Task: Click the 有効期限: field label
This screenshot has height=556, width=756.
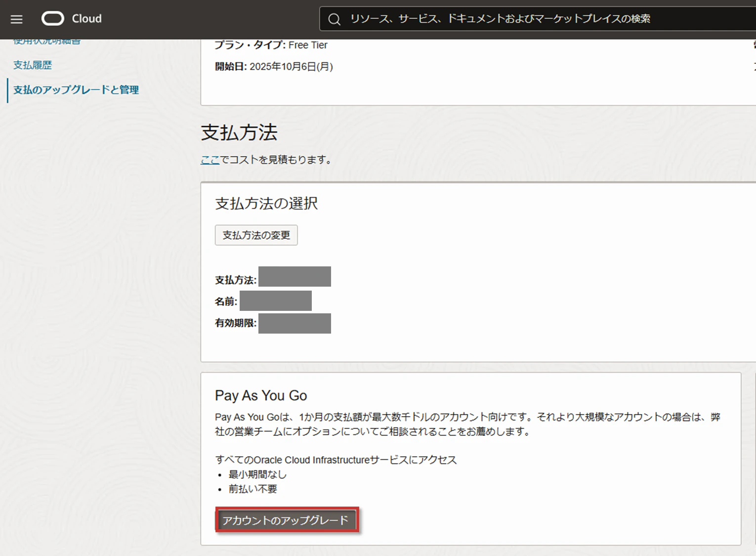Action: click(x=236, y=323)
